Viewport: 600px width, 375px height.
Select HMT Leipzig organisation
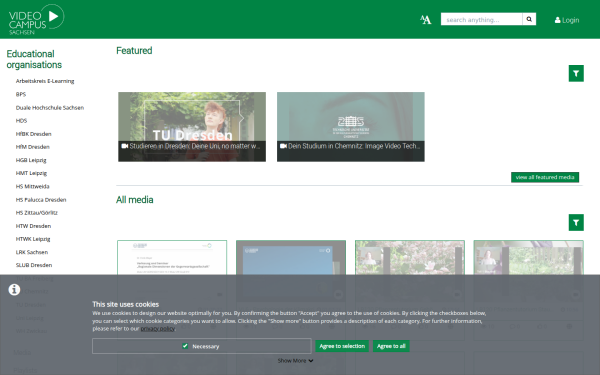click(x=31, y=173)
